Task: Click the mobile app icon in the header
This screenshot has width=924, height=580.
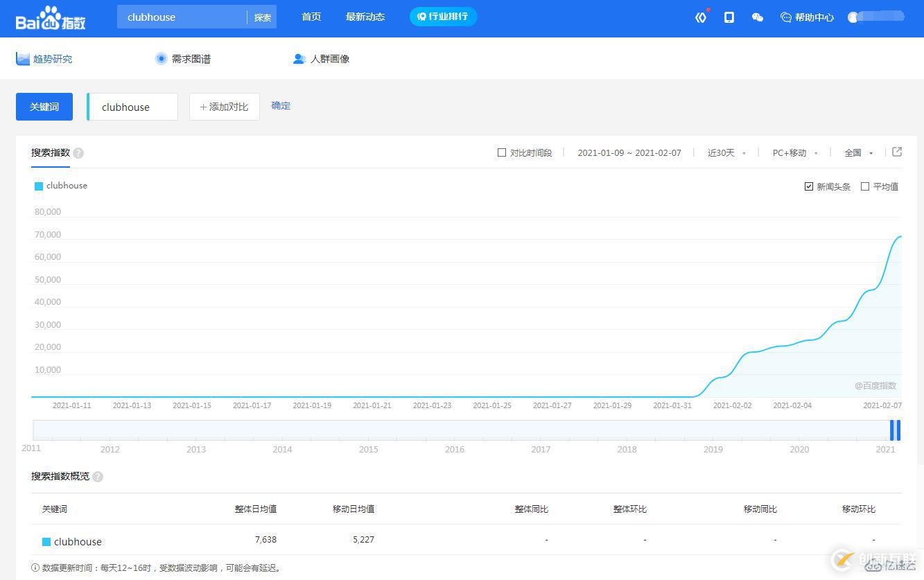Action: tap(729, 17)
